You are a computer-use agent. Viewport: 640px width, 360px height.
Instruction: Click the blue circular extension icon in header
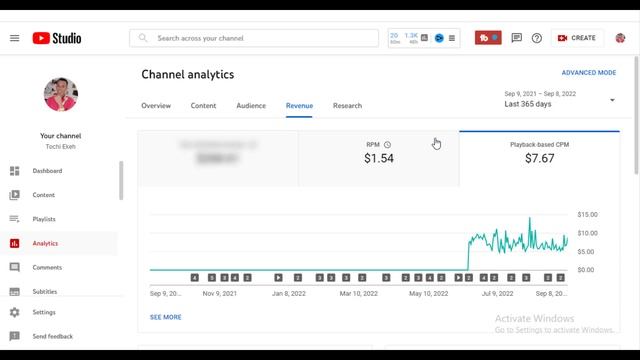(439, 38)
